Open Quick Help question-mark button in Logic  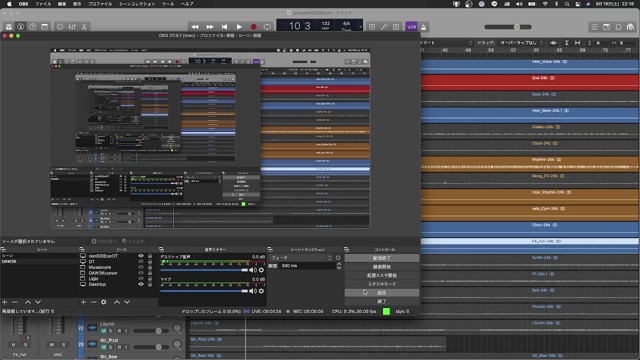(x=33, y=27)
